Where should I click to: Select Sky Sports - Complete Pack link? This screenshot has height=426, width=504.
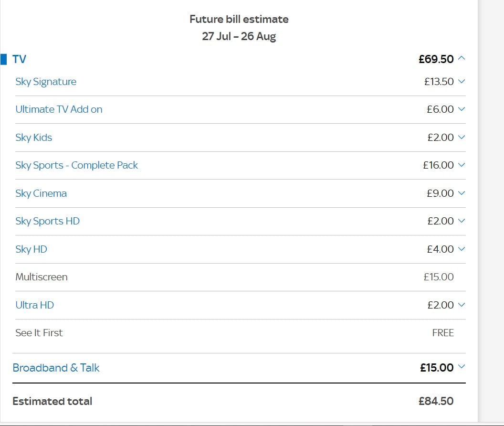76,165
